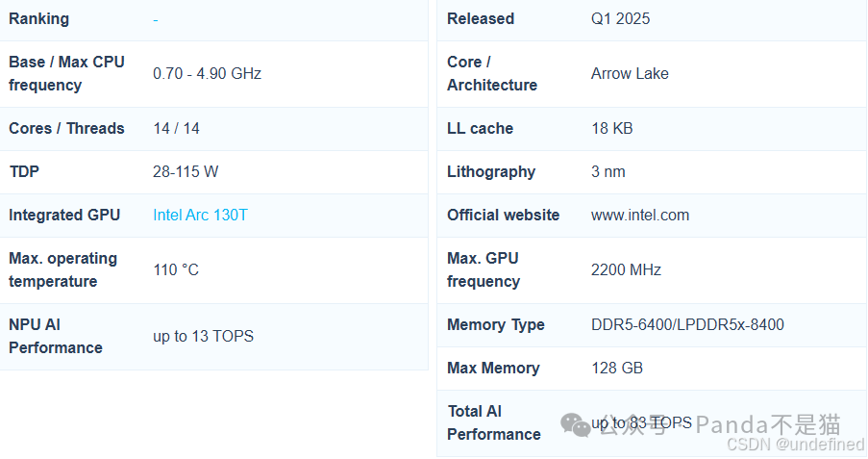Viewport: 868px width, 459px height.
Task: Click the 'Max. GPU frequency' label
Action: (x=484, y=270)
